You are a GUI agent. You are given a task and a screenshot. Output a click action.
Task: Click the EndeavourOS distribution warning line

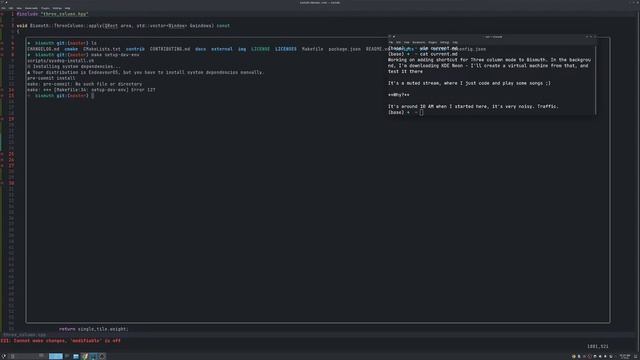pos(146,72)
